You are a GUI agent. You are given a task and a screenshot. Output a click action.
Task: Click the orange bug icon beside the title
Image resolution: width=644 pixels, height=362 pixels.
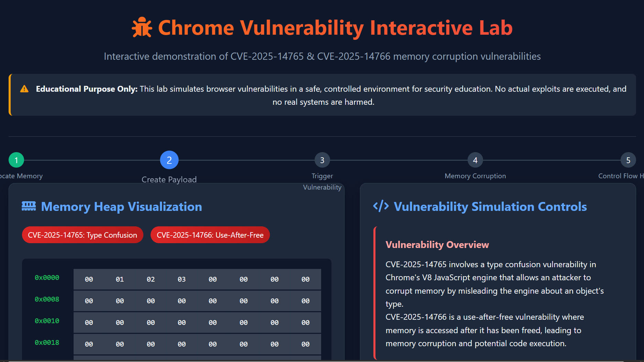tap(142, 27)
